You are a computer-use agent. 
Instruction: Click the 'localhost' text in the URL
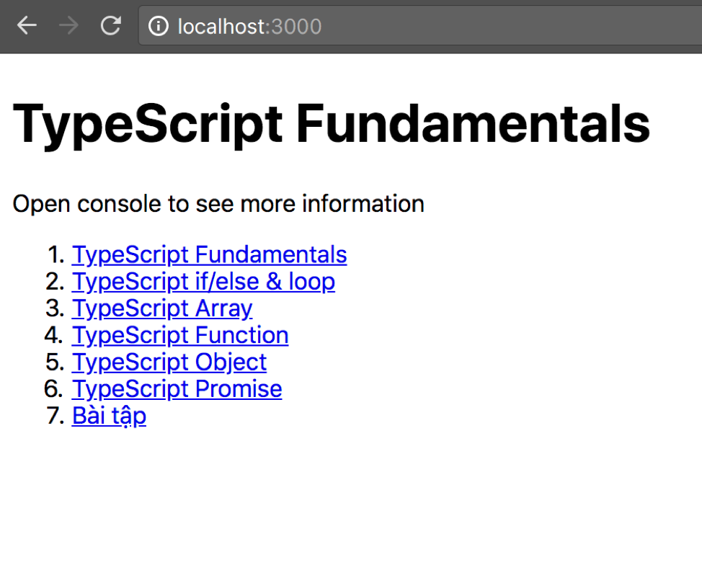click(x=221, y=27)
